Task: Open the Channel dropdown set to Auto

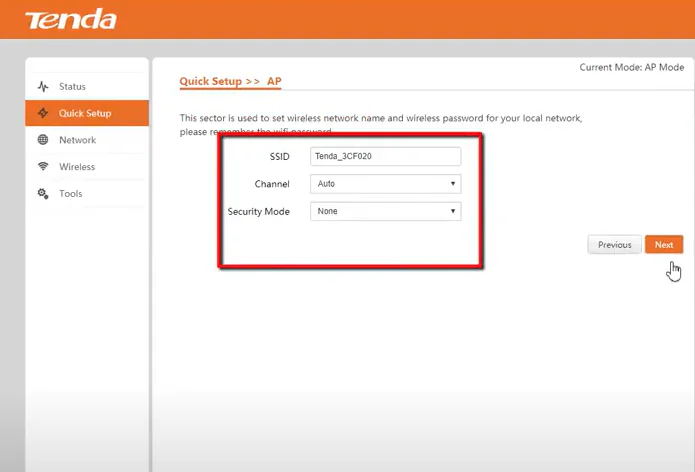Action: click(386, 184)
